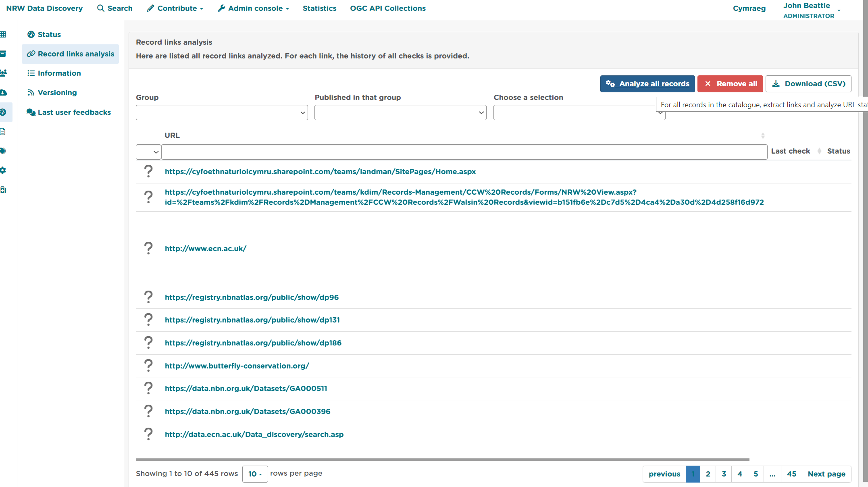Click question mark status for www.ecn.ac.uk row

pyautogui.click(x=148, y=248)
